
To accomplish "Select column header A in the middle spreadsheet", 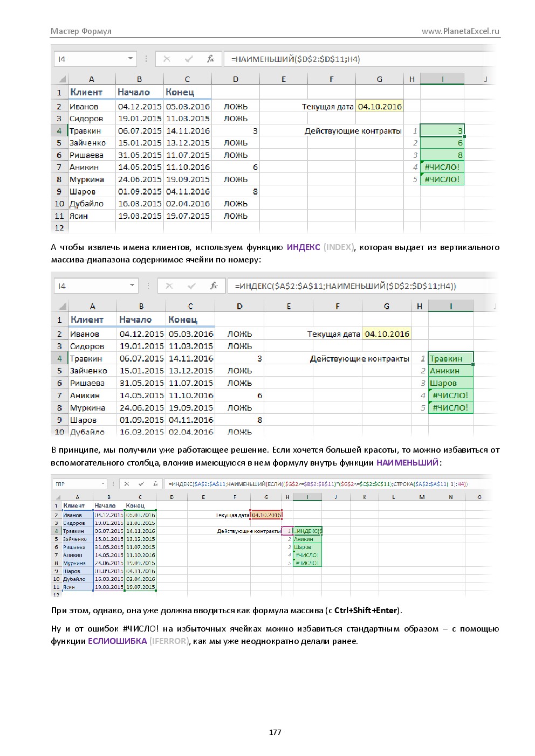I will click(92, 307).
